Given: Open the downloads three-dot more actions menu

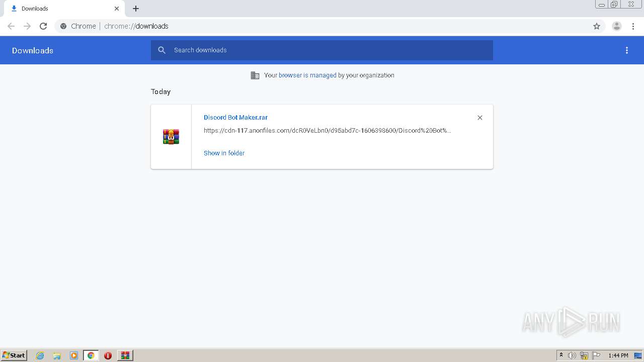Looking at the screenshot, I should (x=627, y=50).
